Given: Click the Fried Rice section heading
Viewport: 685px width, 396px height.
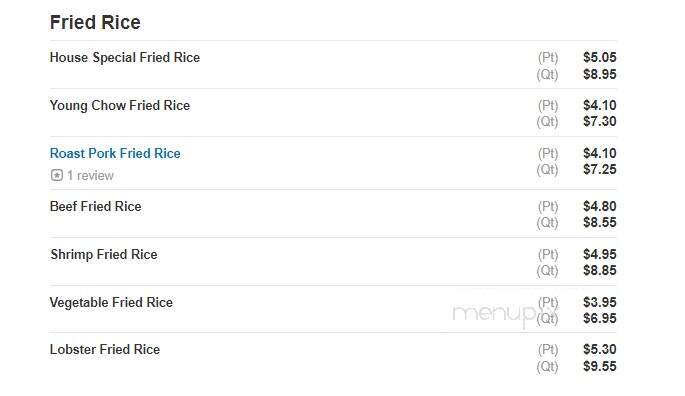Looking at the screenshot, I should point(95,22).
